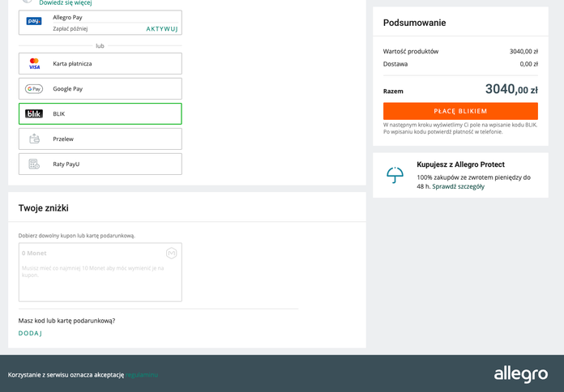Click the orange PŁACĘ BLIKIEM button
The height and width of the screenshot is (392, 564).
tap(460, 111)
